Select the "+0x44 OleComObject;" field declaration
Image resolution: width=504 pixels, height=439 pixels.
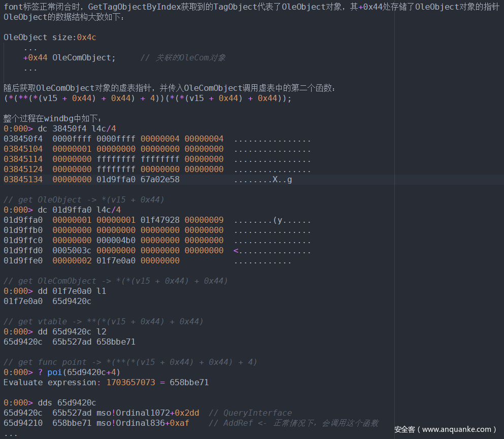click(70, 58)
